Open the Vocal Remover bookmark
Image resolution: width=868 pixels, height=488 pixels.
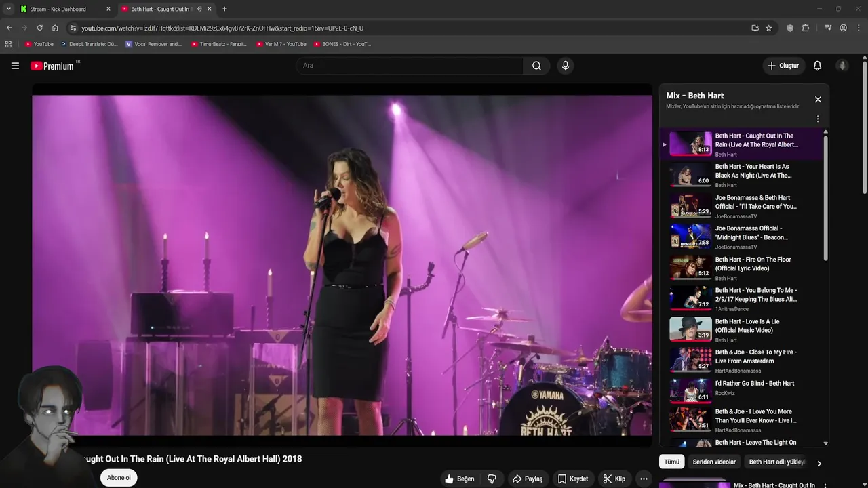(154, 44)
